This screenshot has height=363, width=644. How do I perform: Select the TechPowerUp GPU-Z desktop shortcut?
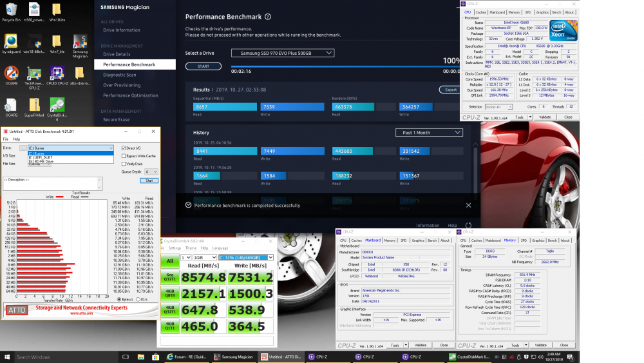tap(34, 78)
